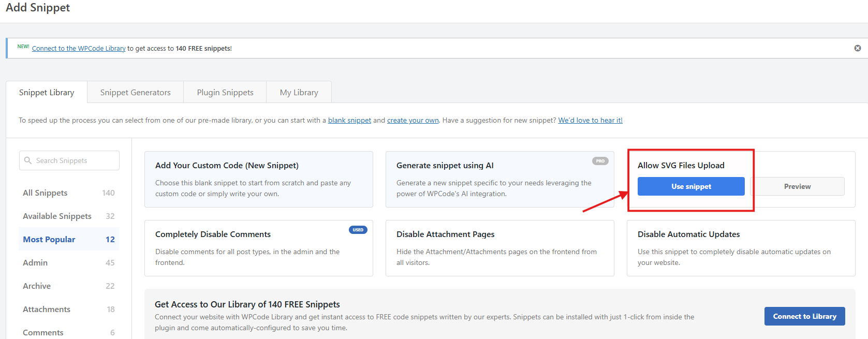Viewport: 868px width, 339px height.
Task: Open the We'd love to hear it link
Action: click(590, 120)
